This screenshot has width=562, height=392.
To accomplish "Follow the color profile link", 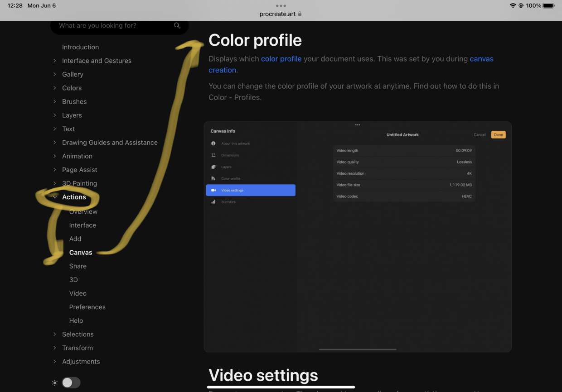I will point(281,59).
